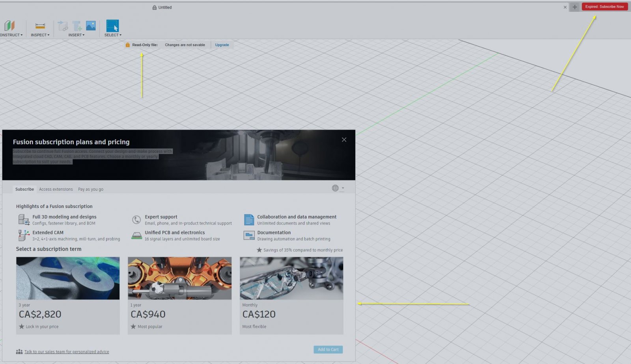
Task: Click the read-only lock icon
Action: [x=127, y=45]
